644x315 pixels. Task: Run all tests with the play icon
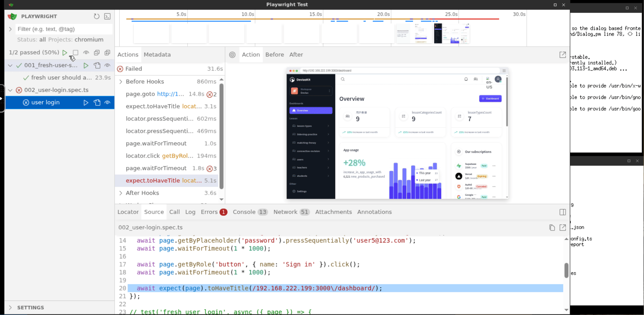tap(65, 53)
